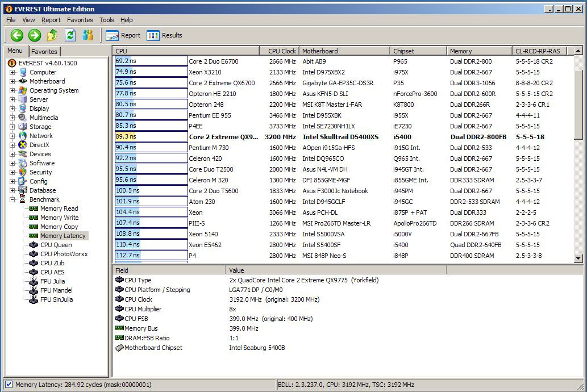Click the CPU Multiplier field row
Viewport: 587px width, 392px height.
[280, 309]
